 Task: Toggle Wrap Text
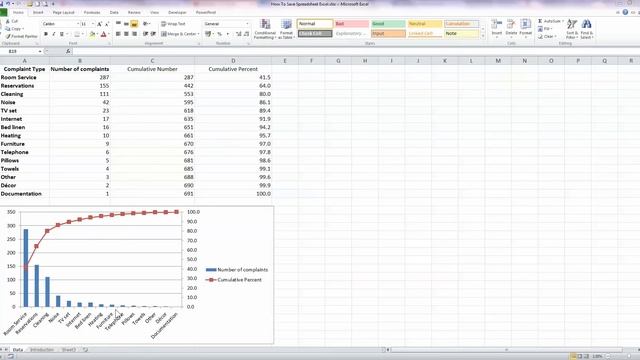pos(173,24)
